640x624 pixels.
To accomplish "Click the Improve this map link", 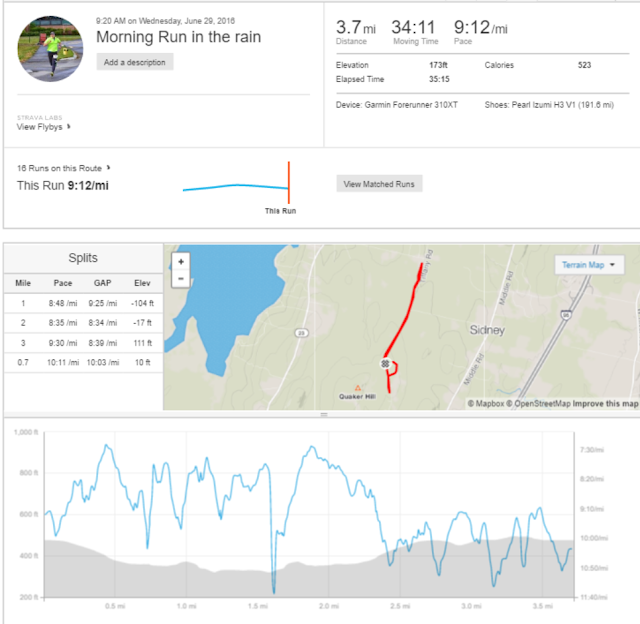I will [605, 404].
